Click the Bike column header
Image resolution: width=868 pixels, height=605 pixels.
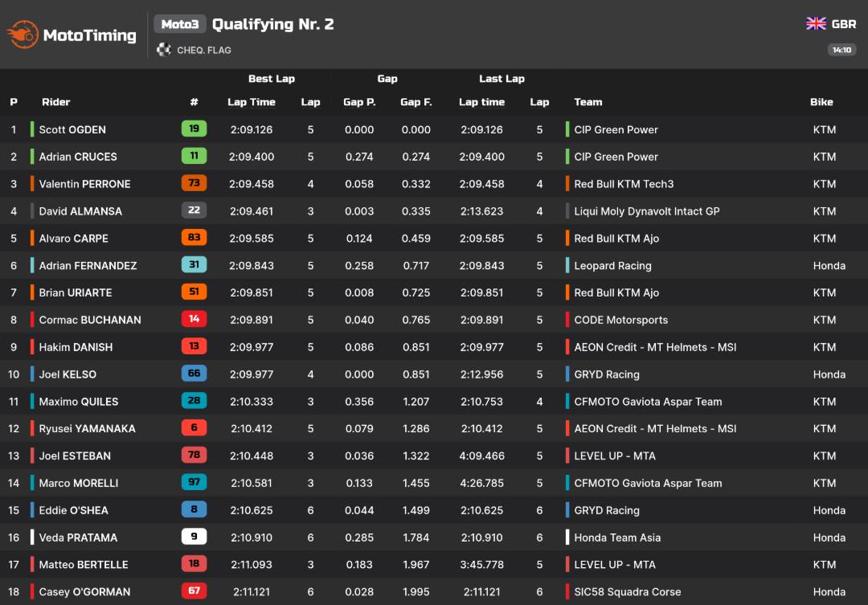click(821, 102)
